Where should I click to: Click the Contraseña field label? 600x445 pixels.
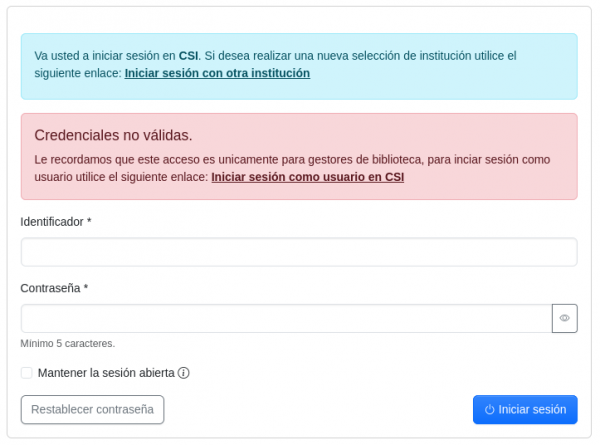click(50, 288)
